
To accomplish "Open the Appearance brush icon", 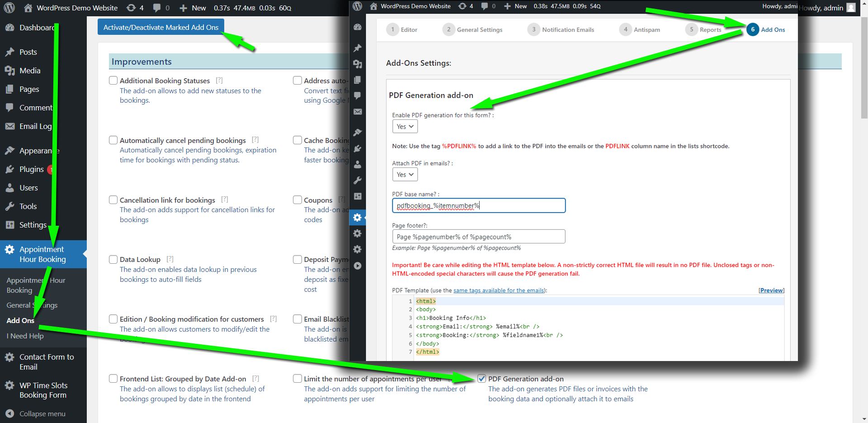I will [x=10, y=151].
